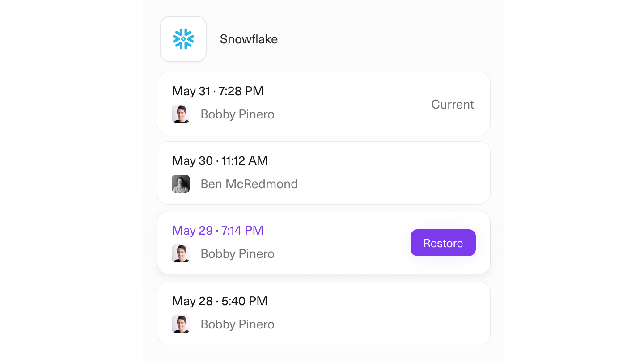Click the Ben McRedmond author name
Screen dimensions: 644x362
click(x=249, y=184)
